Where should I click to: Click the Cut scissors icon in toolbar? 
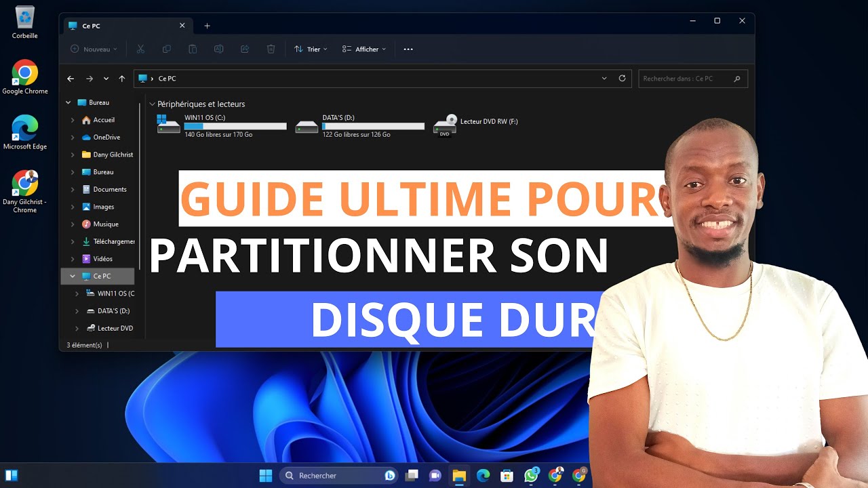[x=140, y=49]
